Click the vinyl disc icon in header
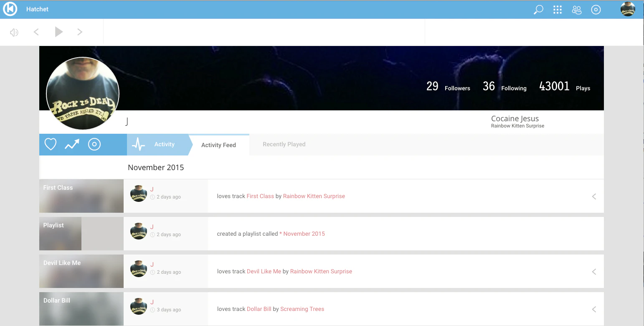Viewport: 644px width, 326px height. (596, 10)
